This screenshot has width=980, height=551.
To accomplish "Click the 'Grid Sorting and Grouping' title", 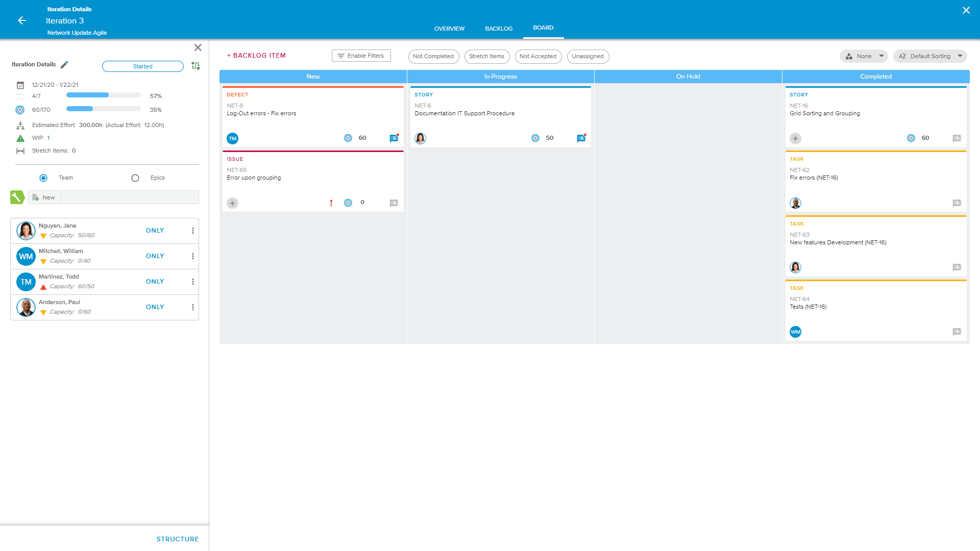I will tap(825, 114).
